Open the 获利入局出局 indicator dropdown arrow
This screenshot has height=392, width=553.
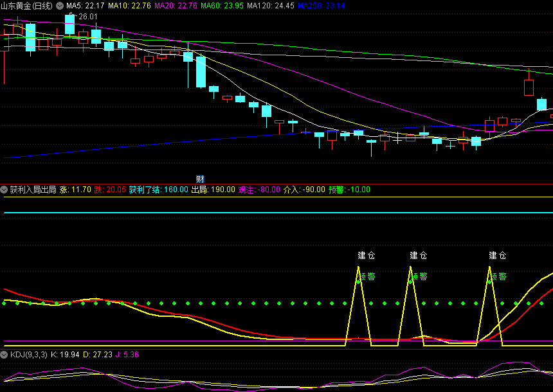4,190
